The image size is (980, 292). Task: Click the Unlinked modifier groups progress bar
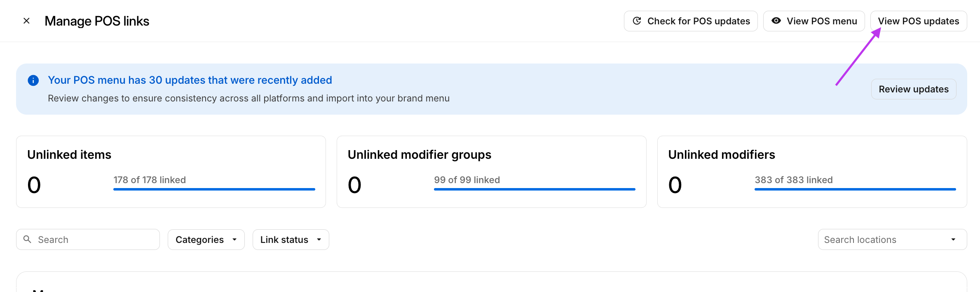(x=535, y=189)
